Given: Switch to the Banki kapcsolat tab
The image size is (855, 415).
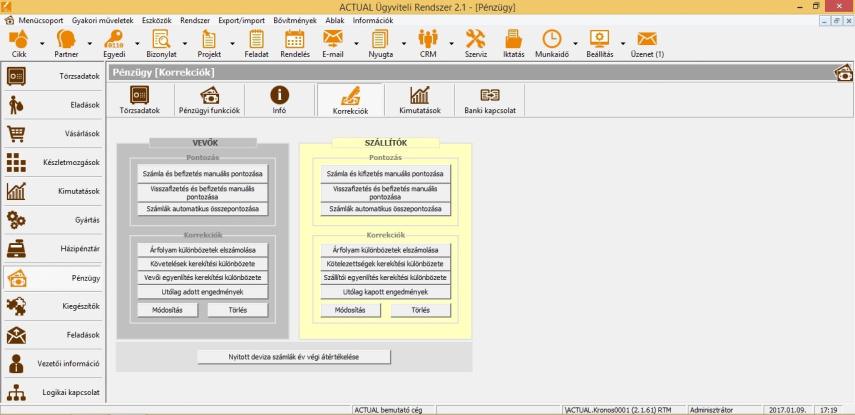Looking at the screenshot, I should (x=489, y=100).
